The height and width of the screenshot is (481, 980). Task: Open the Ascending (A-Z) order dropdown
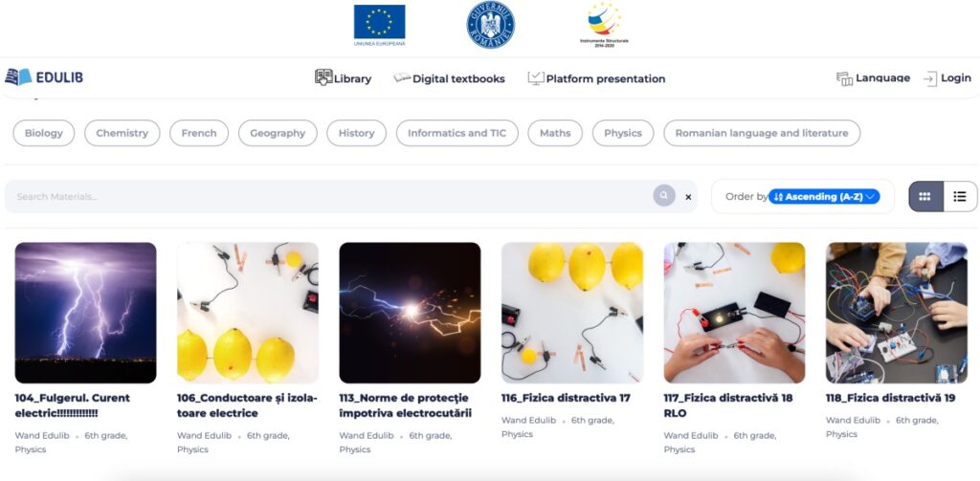(x=824, y=197)
